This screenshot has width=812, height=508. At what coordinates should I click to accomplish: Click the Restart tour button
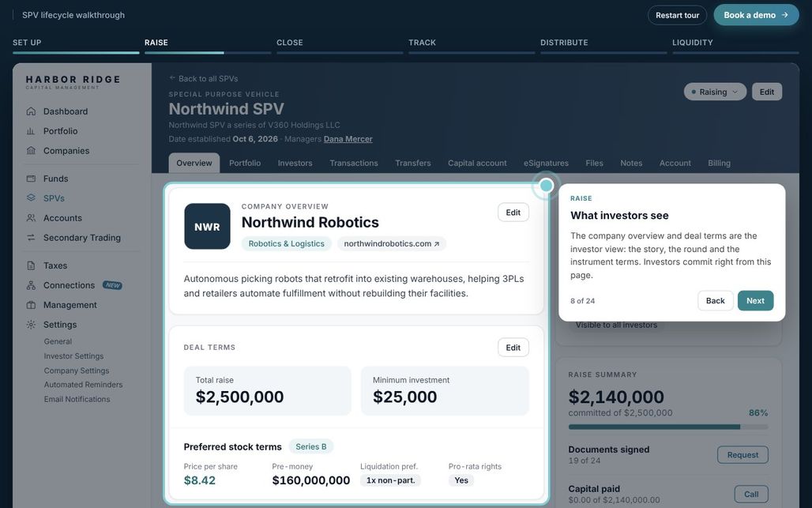point(678,15)
